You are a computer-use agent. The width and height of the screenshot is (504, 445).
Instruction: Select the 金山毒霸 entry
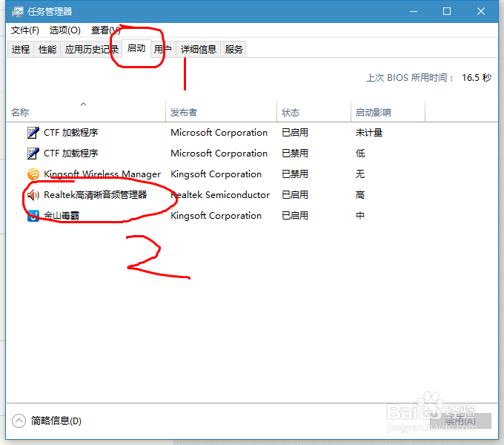(62, 216)
